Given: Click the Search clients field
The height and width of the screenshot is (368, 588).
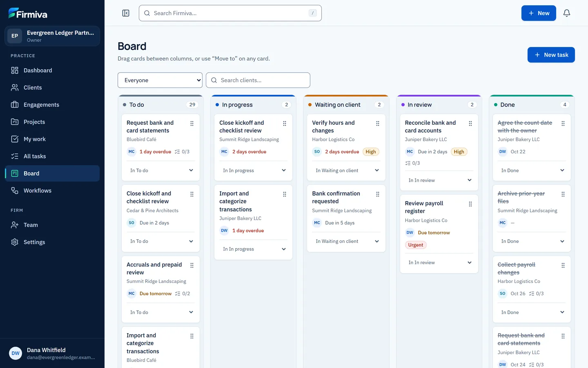Looking at the screenshot, I should tap(258, 80).
